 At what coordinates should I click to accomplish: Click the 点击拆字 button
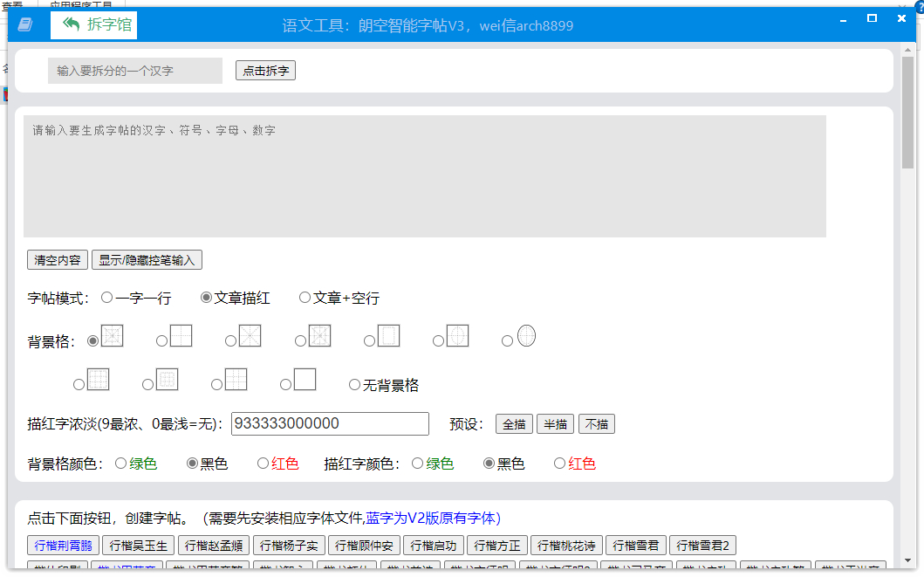pos(266,71)
